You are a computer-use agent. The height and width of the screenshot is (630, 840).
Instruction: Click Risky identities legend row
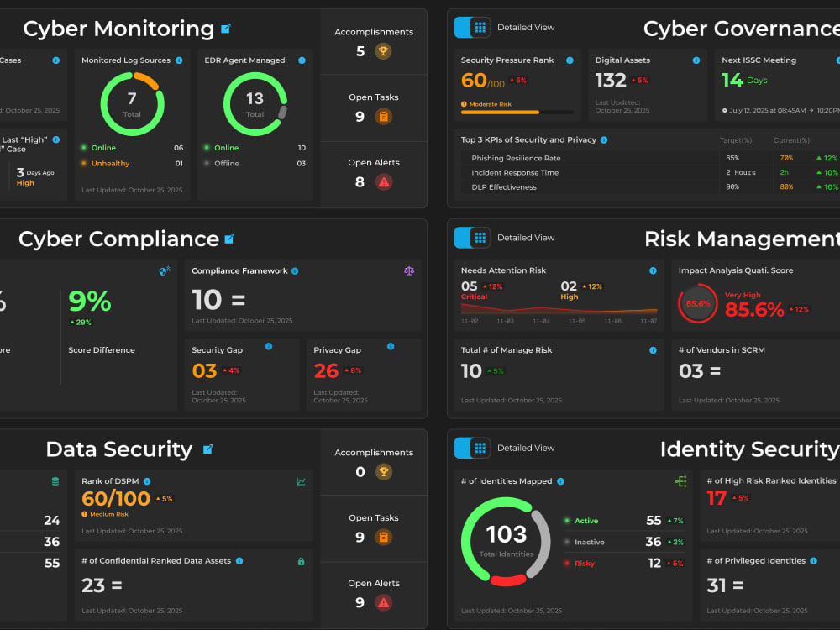coord(623,564)
